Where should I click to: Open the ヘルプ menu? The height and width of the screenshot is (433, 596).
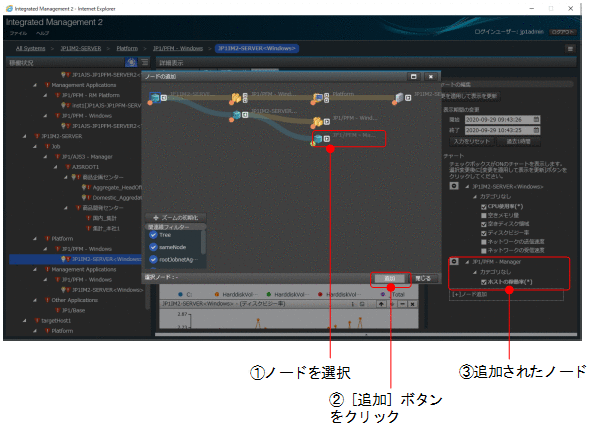(43, 33)
